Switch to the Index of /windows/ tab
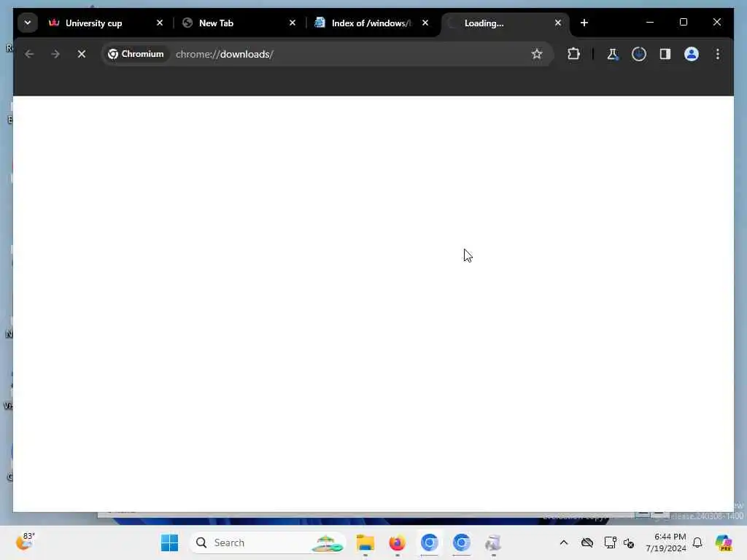This screenshot has width=747, height=560. coord(372,23)
